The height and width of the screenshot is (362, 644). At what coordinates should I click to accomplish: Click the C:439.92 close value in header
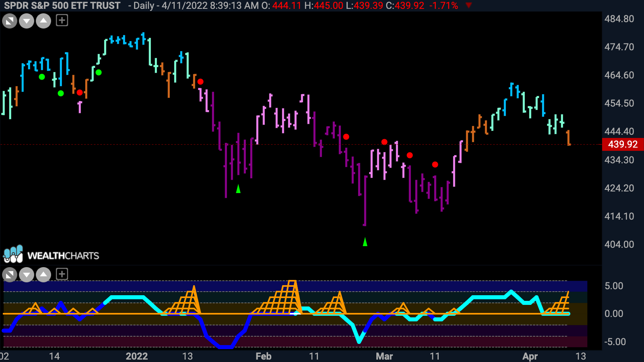[x=405, y=6]
